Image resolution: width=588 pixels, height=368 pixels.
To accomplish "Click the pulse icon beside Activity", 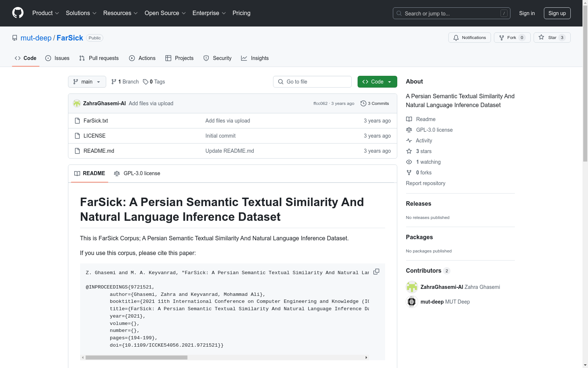I will pyautogui.click(x=409, y=141).
